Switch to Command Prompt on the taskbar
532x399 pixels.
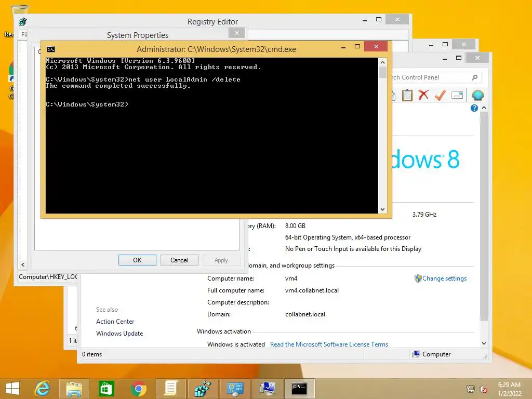coord(300,389)
